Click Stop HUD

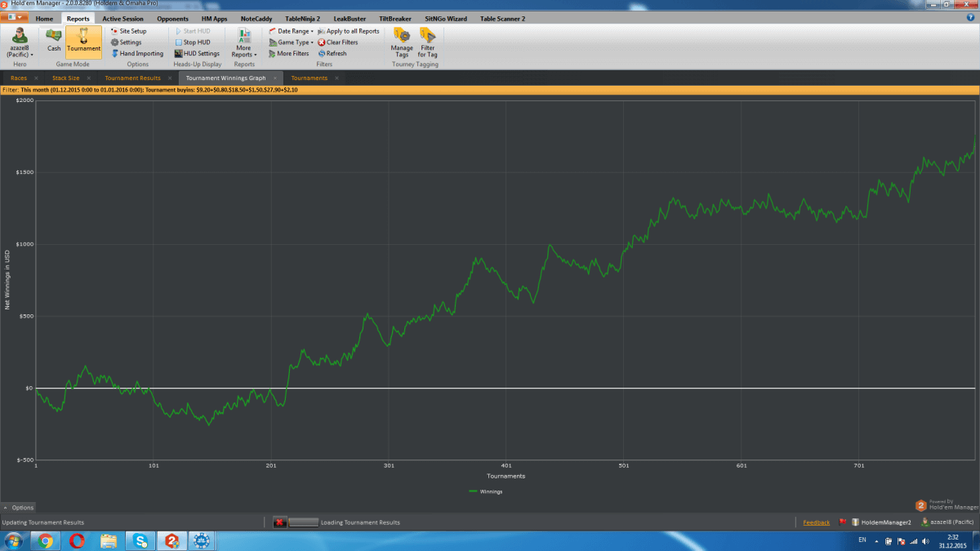(196, 42)
